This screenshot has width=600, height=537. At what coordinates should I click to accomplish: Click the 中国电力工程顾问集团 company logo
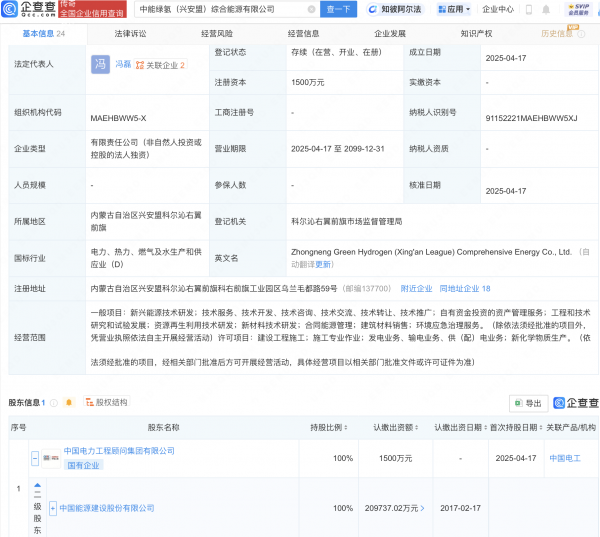[x=51, y=458]
